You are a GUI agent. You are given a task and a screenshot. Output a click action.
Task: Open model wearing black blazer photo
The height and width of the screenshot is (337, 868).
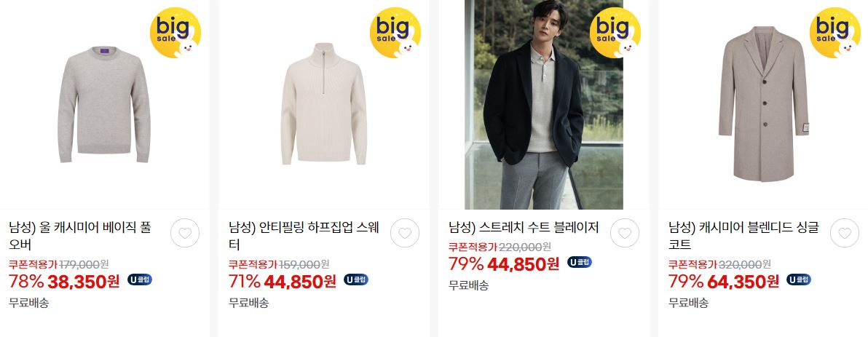tap(544, 105)
